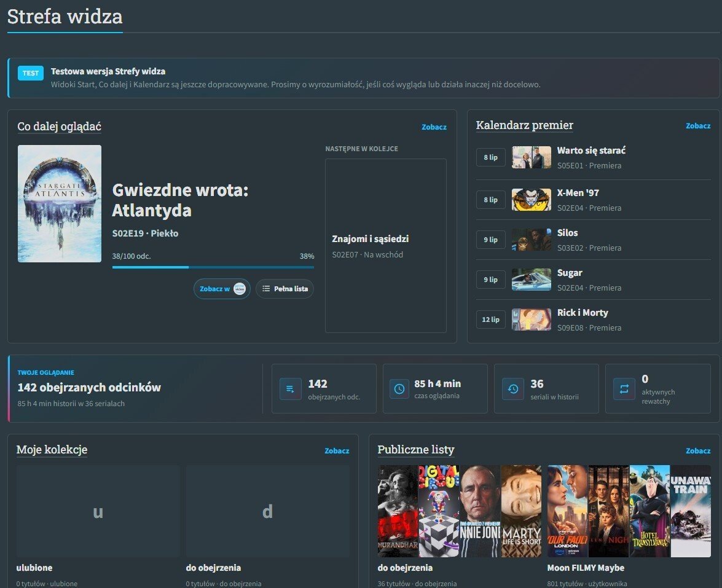This screenshot has width=722, height=588.
Task: Open Zobacz link in Kalendarz premier
Action: point(697,126)
